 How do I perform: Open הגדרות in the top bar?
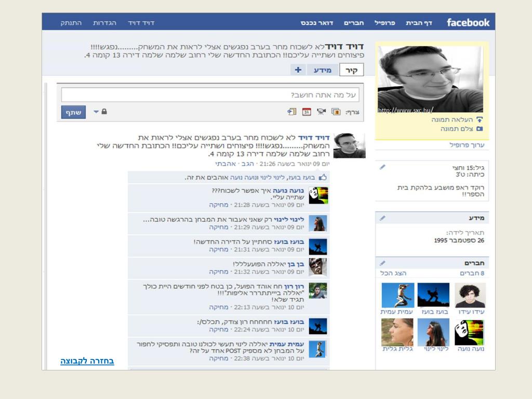pos(104,23)
